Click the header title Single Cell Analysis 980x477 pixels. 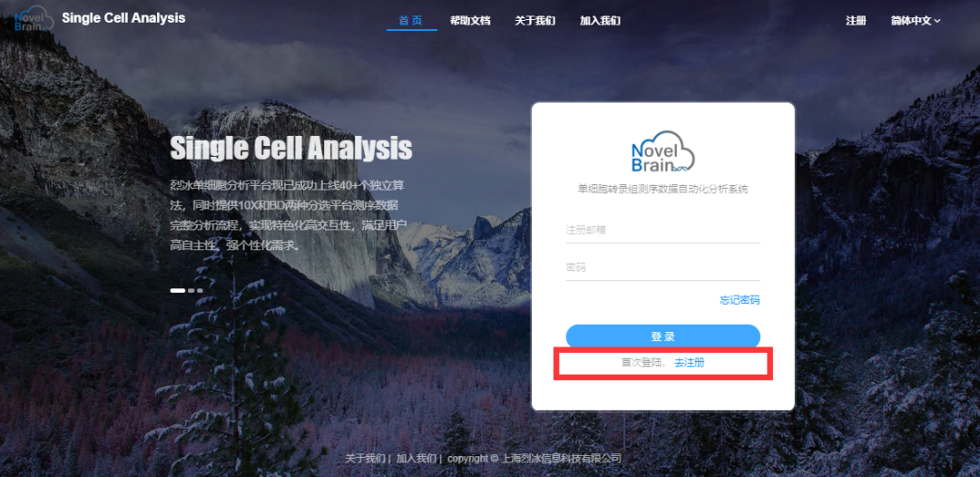(x=123, y=18)
